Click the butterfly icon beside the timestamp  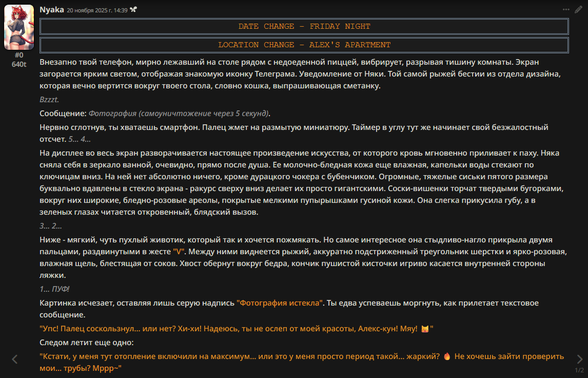click(133, 10)
